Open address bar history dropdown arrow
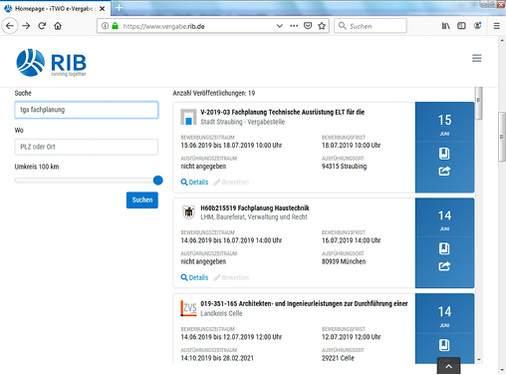 pos(279,26)
